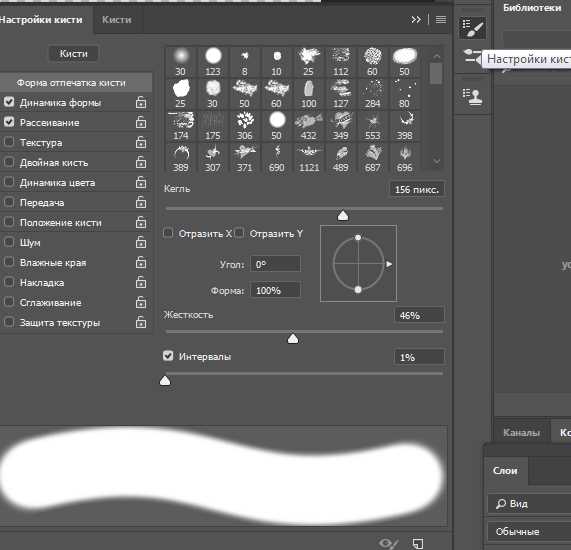Click Жесткость 46% value field
Viewport: 571px width, 550px height.
tap(419, 315)
